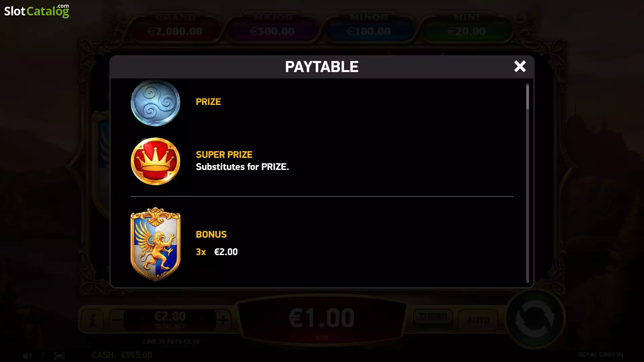Increase total bet with plus button
The width and height of the screenshot is (644, 362).
coord(223,320)
